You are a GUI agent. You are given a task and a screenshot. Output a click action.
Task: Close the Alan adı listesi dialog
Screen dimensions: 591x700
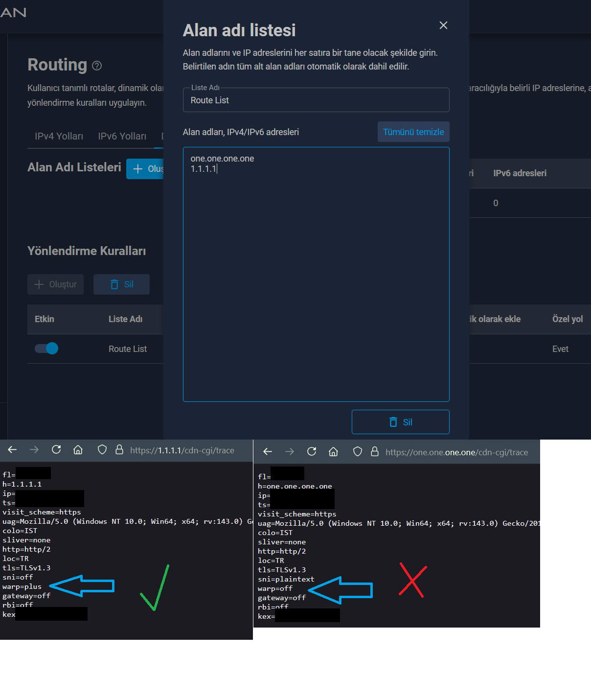click(443, 25)
